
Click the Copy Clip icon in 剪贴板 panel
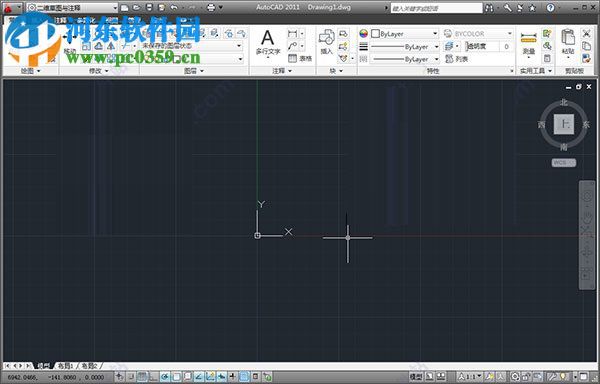586,46
